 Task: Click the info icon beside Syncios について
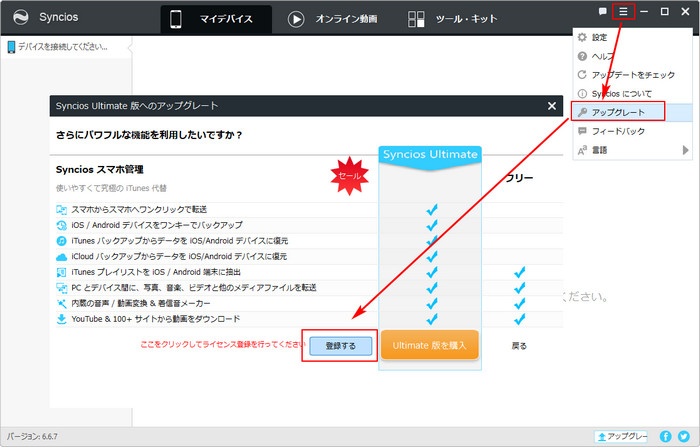click(x=582, y=94)
